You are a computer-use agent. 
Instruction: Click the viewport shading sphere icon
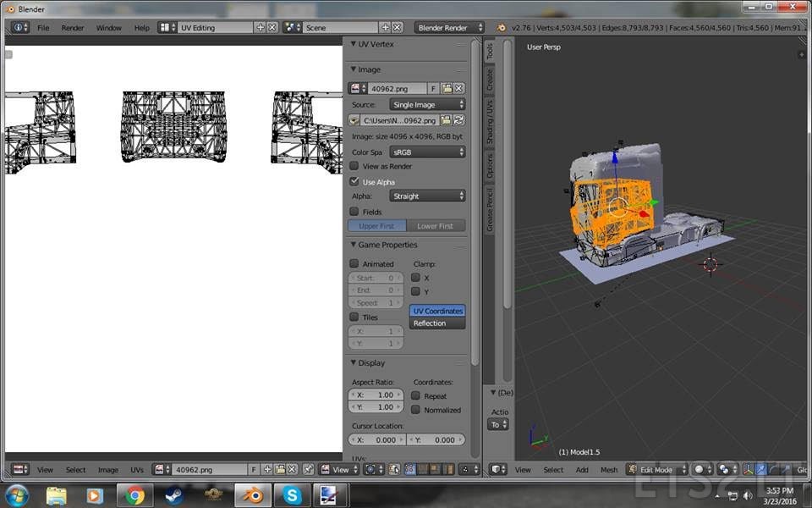coord(699,469)
